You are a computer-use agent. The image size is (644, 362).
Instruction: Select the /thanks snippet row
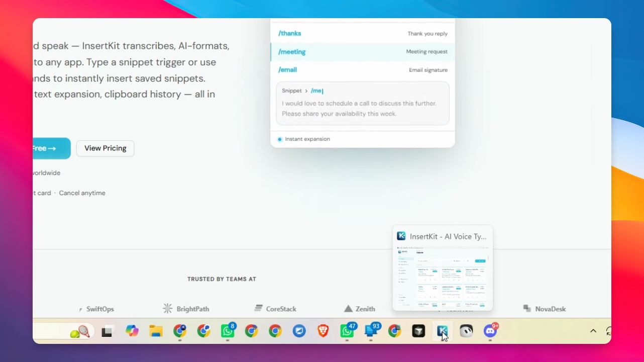click(x=363, y=34)
